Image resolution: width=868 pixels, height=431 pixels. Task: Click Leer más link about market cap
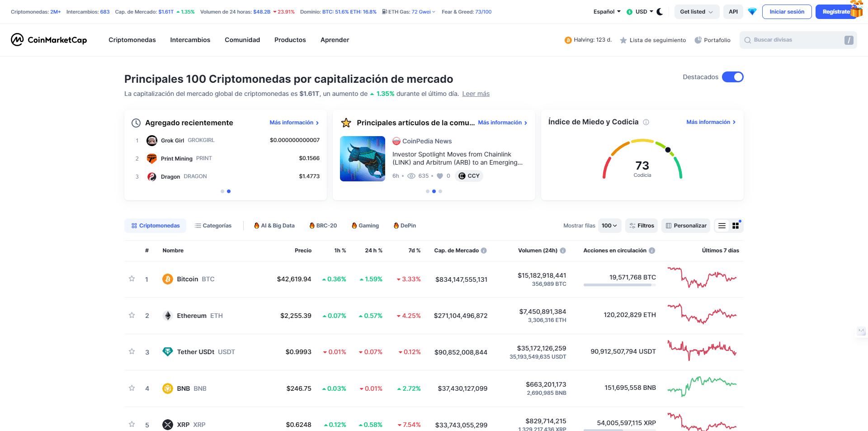point(476,94)
